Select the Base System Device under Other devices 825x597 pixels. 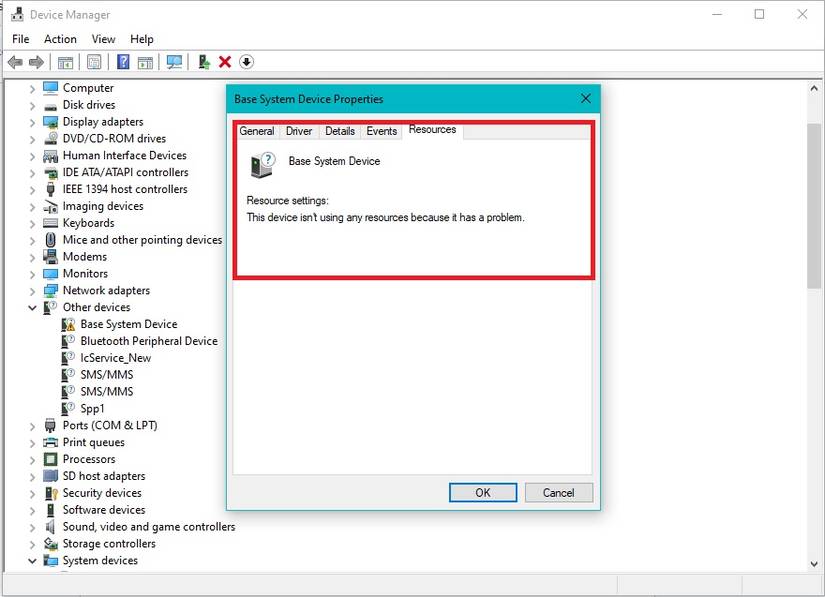tap(130, 324)
